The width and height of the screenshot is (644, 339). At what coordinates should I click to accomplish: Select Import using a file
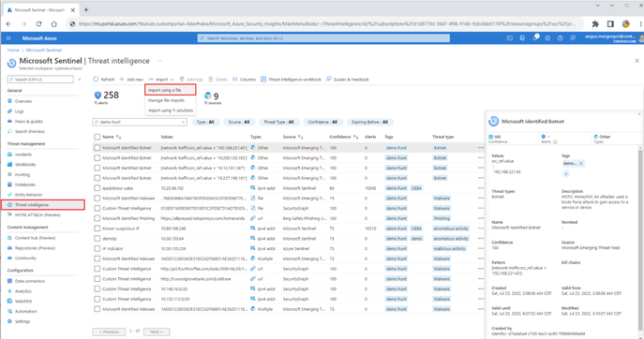(x=170, y=90)
